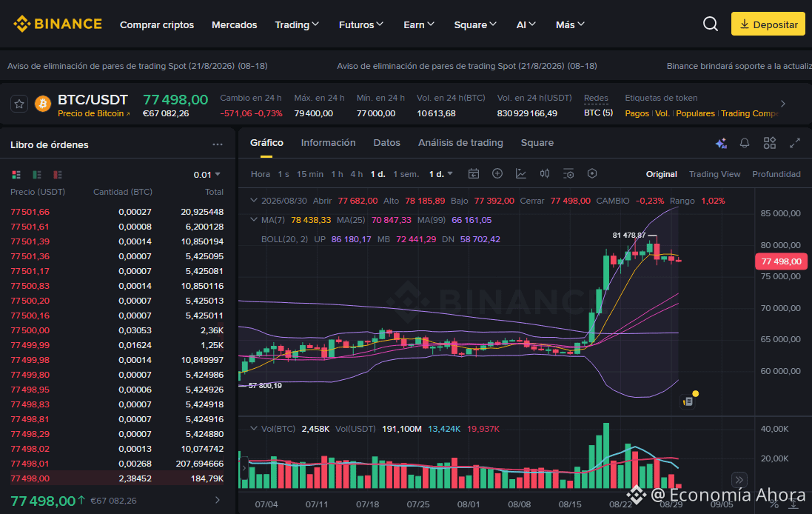The width and height of the screenshot is (812, 514).
Task: Select 1 h chart interval
Action: coord(337,174)
